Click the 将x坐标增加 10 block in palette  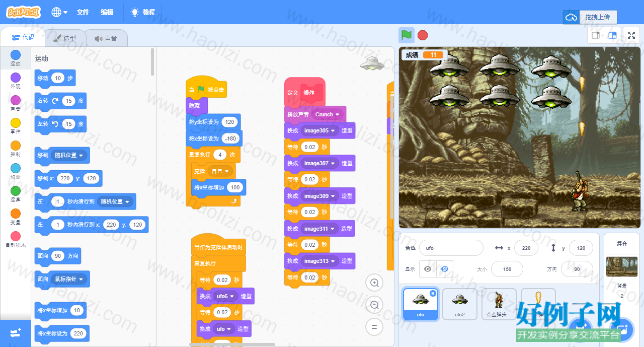click(x=60, y=310)
